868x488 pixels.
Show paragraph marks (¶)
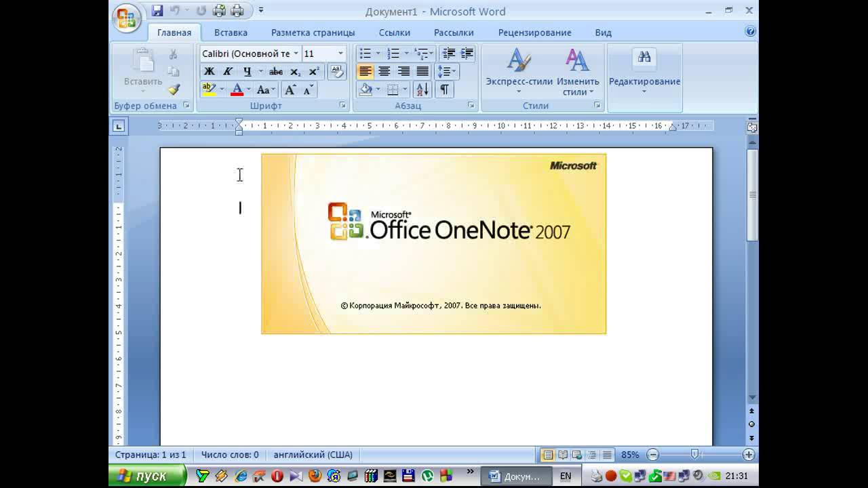pos(444,89)
